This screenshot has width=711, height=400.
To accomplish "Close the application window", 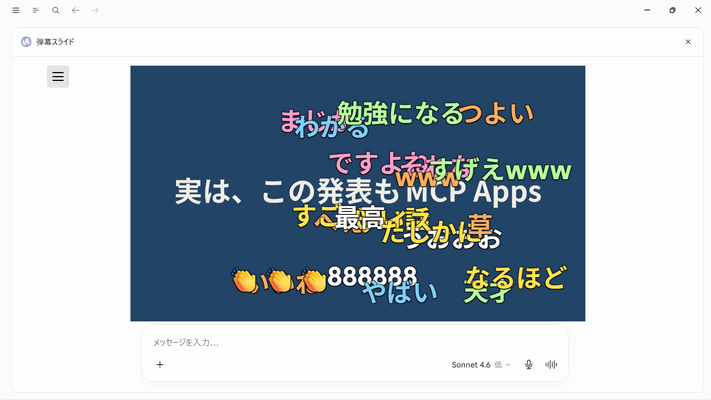I will [698, 10].
